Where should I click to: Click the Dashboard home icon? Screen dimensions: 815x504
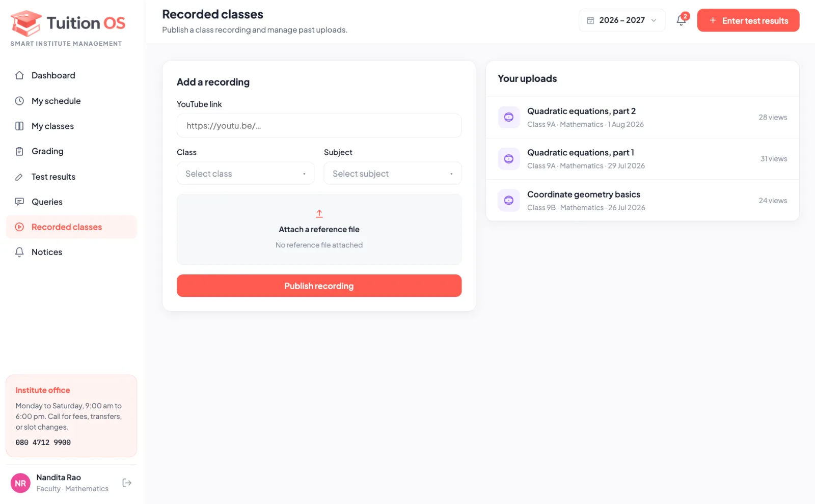(19, 75)
